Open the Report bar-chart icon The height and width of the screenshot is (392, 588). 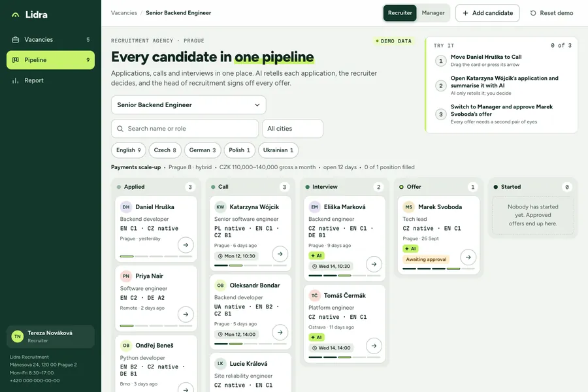(16, 80)
